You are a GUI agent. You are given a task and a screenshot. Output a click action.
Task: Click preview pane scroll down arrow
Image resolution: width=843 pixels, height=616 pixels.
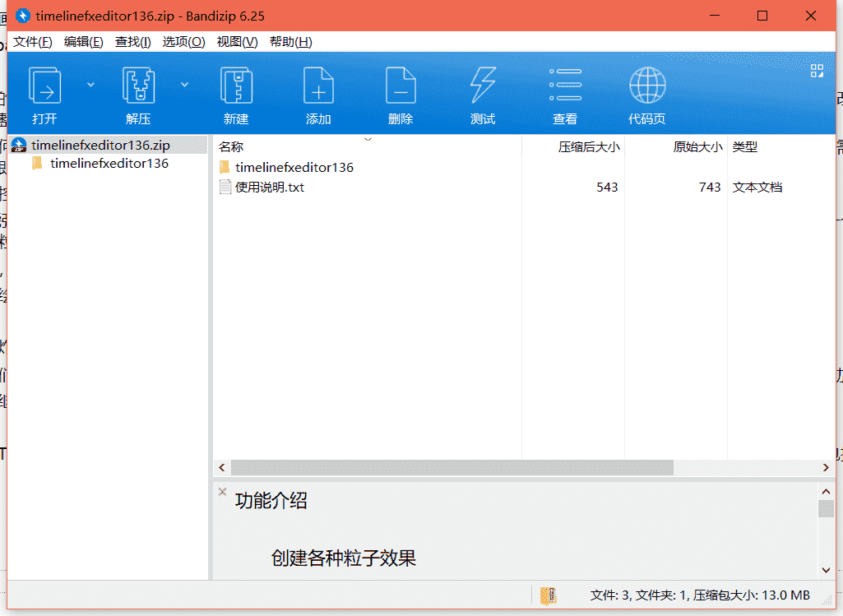coord(827,570)
